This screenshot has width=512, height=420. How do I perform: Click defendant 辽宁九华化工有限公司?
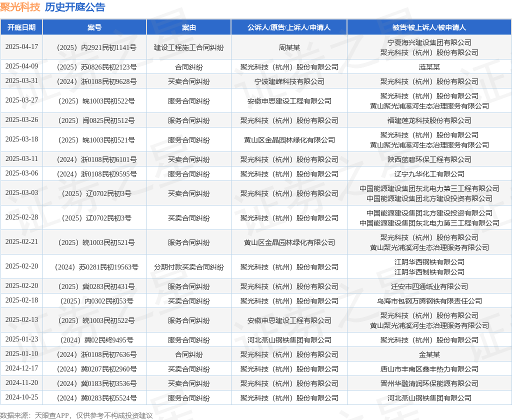tap(429, 174)
